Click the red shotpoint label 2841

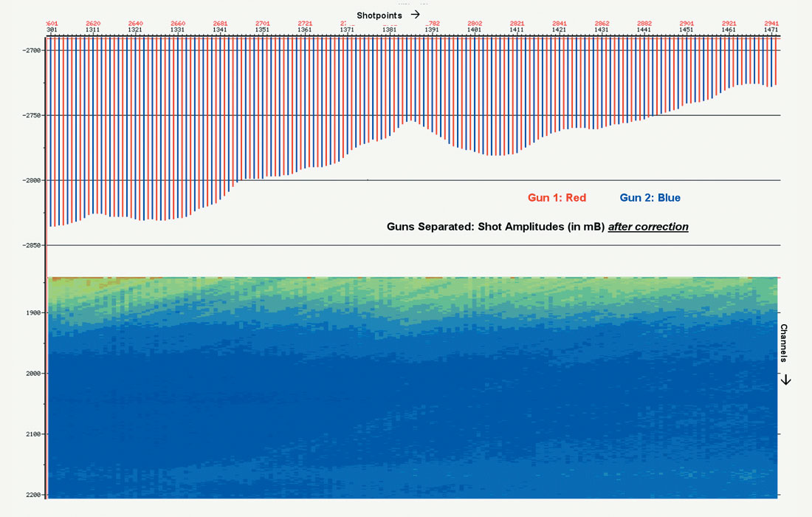560,24
